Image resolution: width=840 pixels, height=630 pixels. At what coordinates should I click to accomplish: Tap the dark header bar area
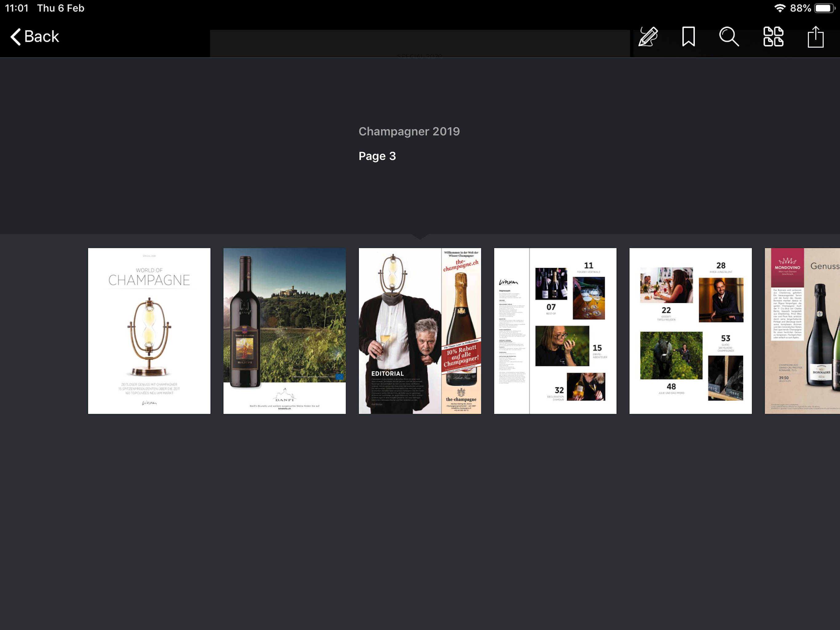(420, 43)
